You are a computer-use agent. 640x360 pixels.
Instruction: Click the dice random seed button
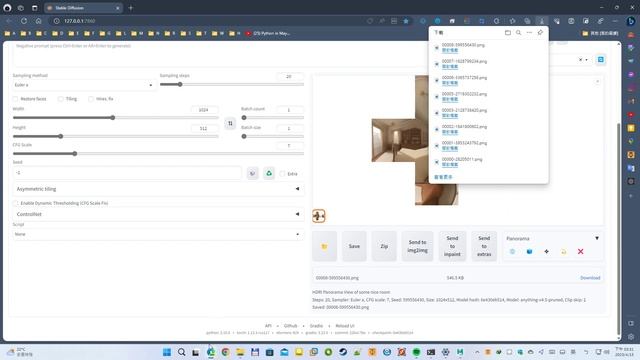(252, 173)
